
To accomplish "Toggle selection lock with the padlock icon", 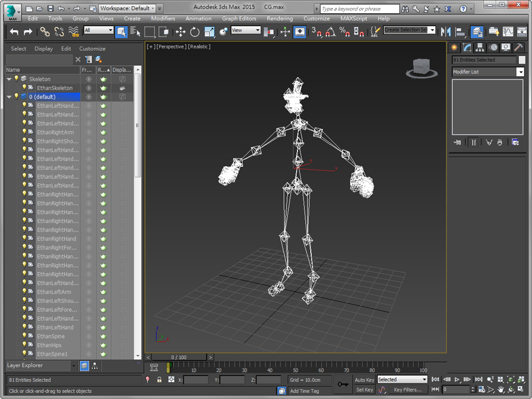I will click(160, 380).
